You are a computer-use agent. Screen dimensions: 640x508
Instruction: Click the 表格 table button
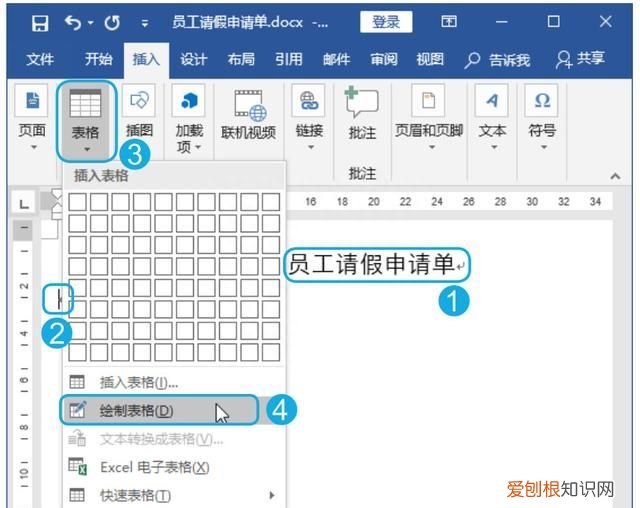[x=86, y=121]
